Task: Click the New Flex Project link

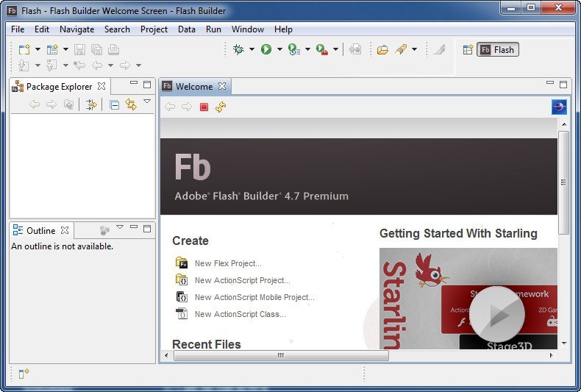Action: 227,263
